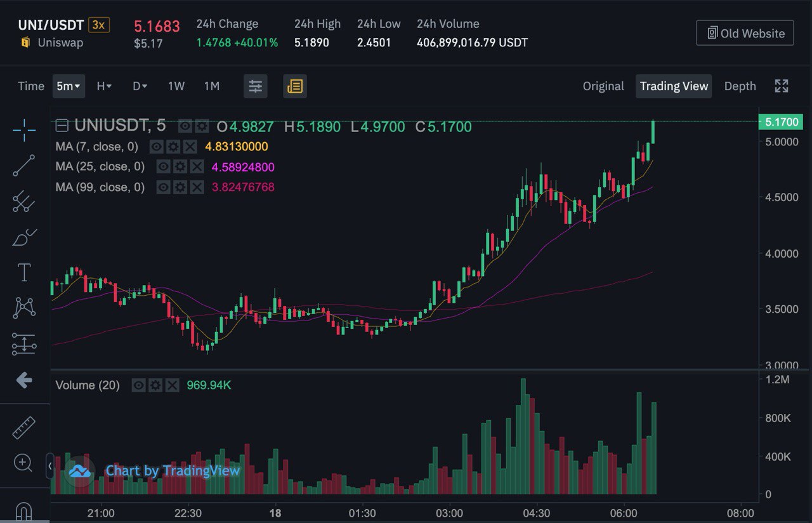Toggle visibility of the MA 25 indicator
The height and width of the screenshot is (523, 812).
coord(164,167)
